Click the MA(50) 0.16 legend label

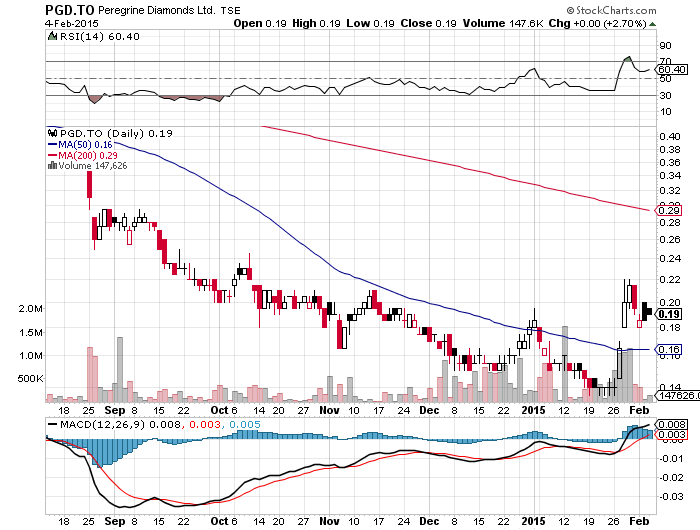click(x=85, y=144)
